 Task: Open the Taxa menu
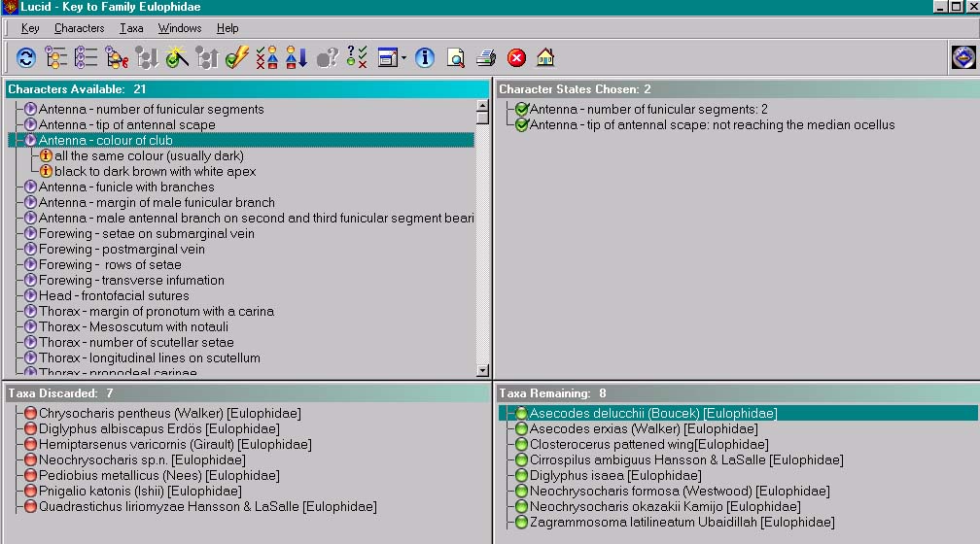tap(131, 28)
